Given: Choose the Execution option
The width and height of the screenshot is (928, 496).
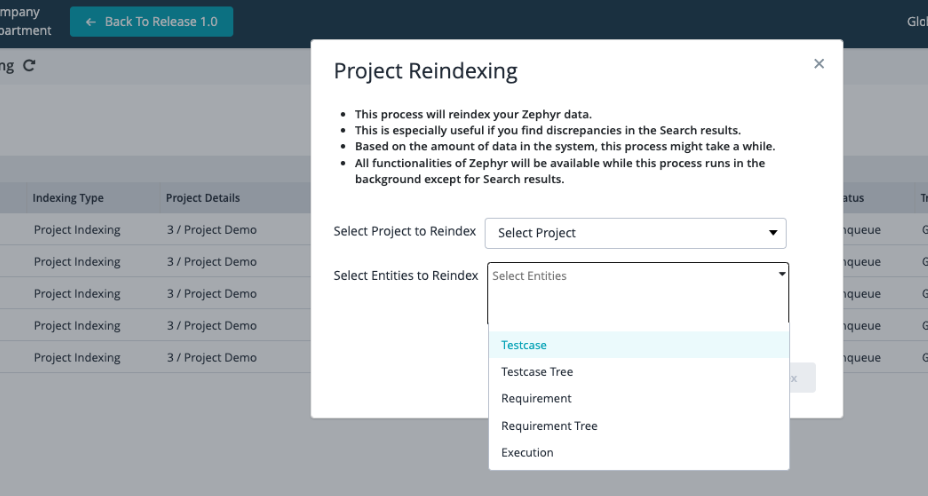Looking at the screenshot, I should tap(527, 453).
